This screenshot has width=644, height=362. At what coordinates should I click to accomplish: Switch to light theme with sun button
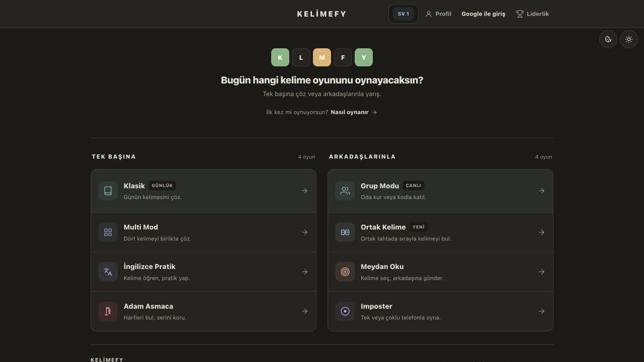point(629,39)
